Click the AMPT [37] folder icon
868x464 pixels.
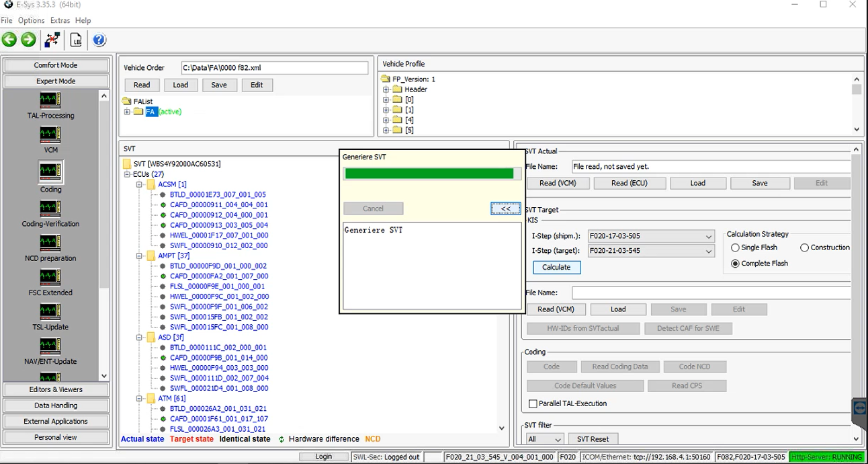pos(151,256)
